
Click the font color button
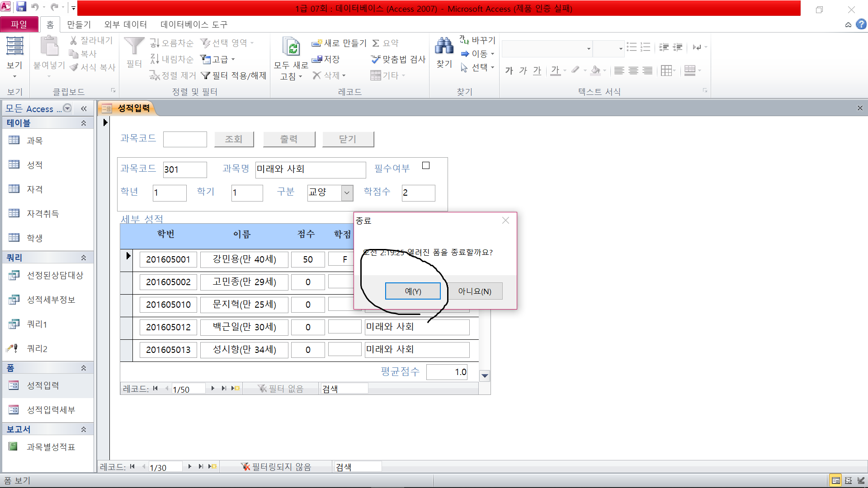coord(555,70)
